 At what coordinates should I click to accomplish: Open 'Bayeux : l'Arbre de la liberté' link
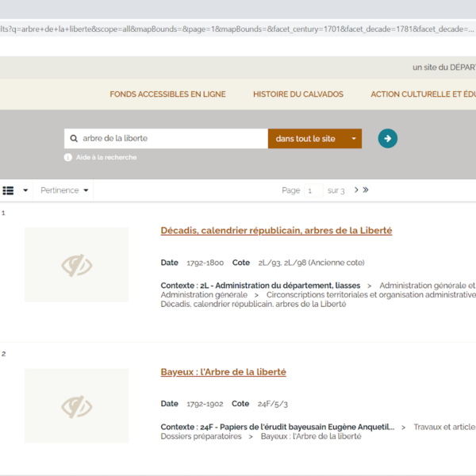click(223, 372)
